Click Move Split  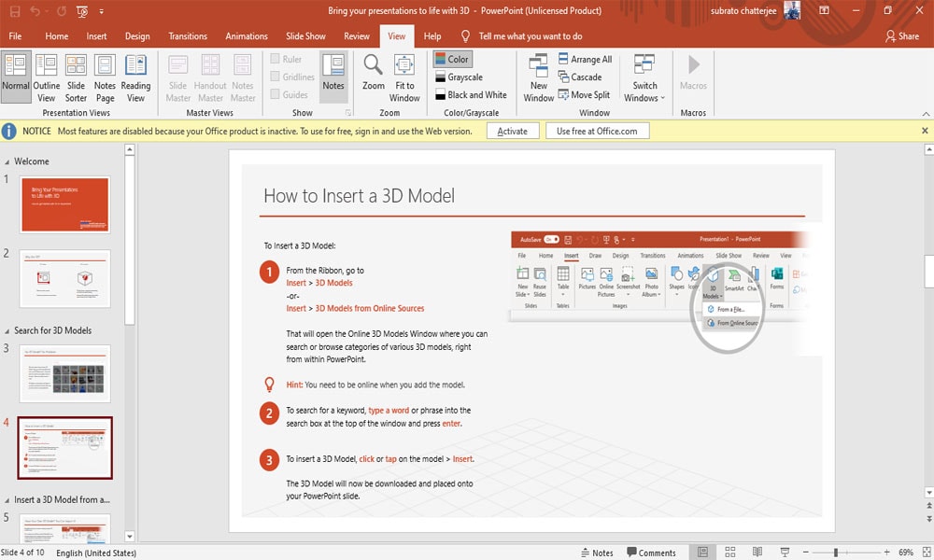pyautogui.click(x=584, y=94)
